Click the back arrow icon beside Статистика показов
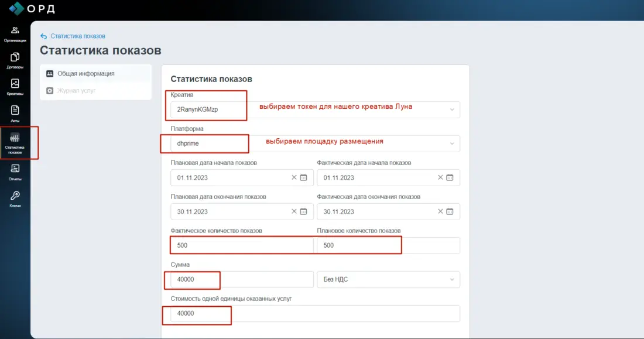 43,36
